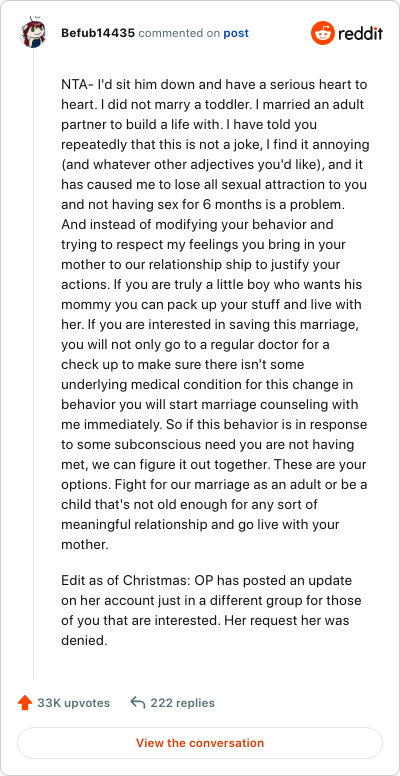
Task: Collapse the comment via the vertical thread line
Action: tap(33, 364)
